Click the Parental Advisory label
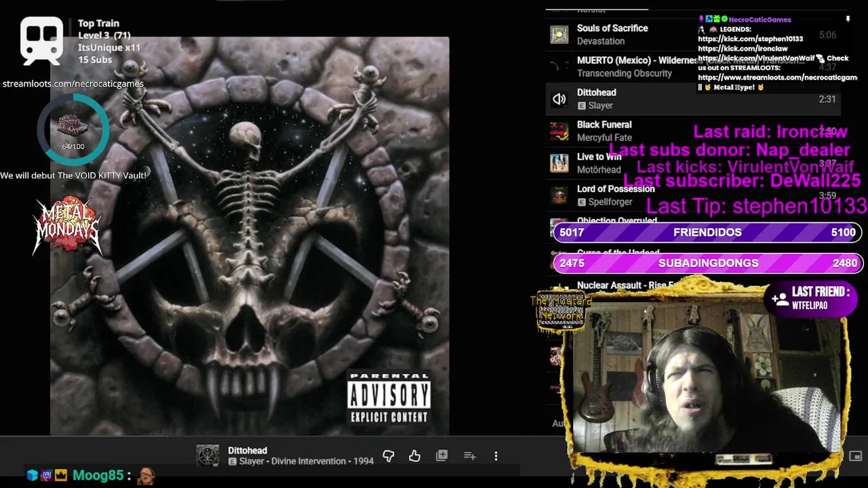This screenshot has height=488, width=868. [x=389, y=398]
